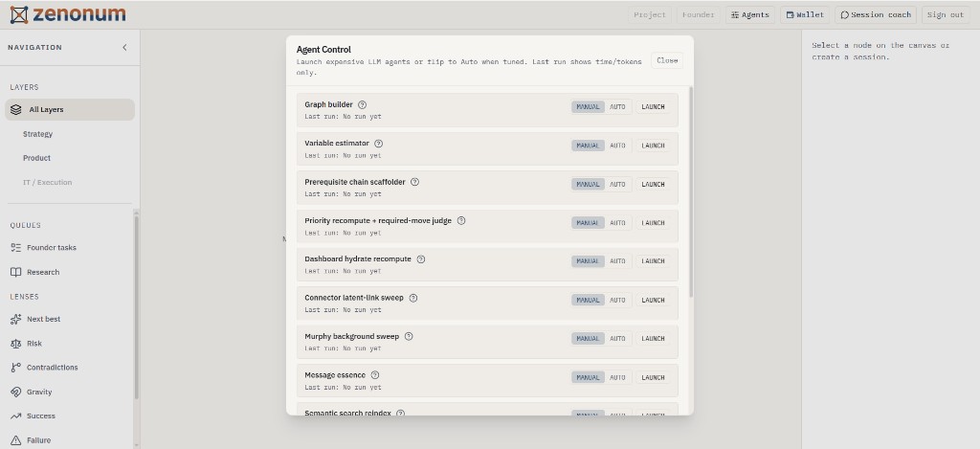Screen dimensions: 980x449
Task: Click Sign out in top bar
Action: pyautogui.click(x=946, y=15)
